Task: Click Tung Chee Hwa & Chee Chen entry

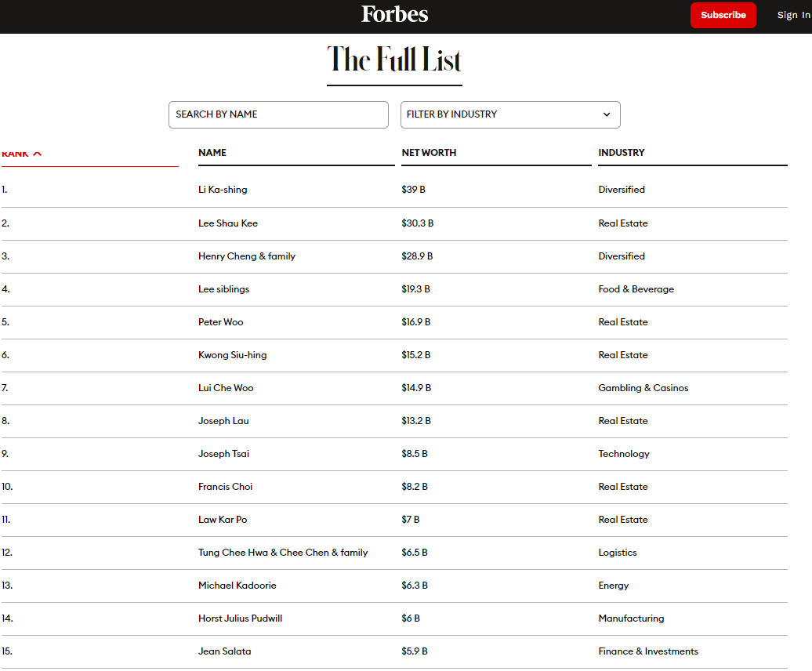Action: coord(283,553)
